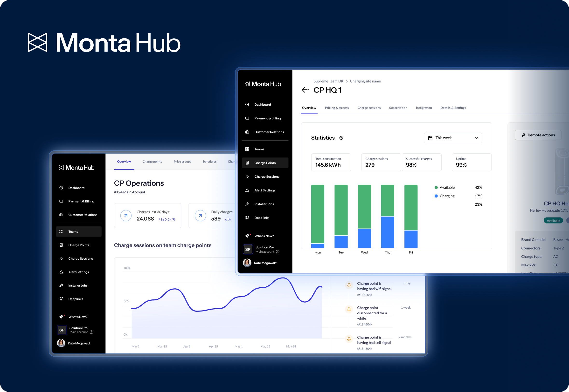Click the wifi signal alert bell icon
The image size is (569, 392).
(x=349, y=285)
